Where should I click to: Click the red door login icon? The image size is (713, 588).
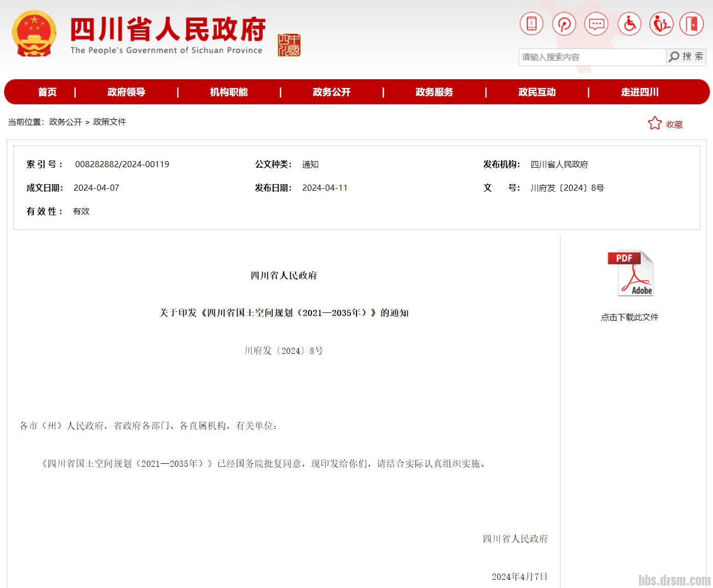coord(692,24)
